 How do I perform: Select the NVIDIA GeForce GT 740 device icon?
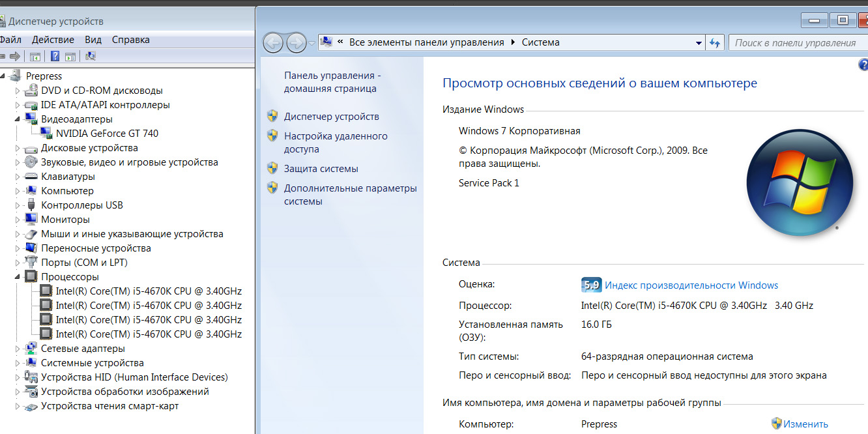[46, 134]
